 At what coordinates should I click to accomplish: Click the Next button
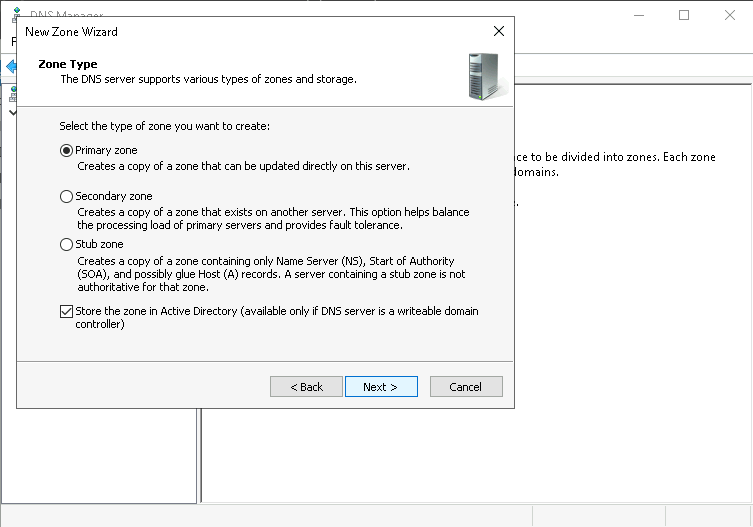(381, 387)
